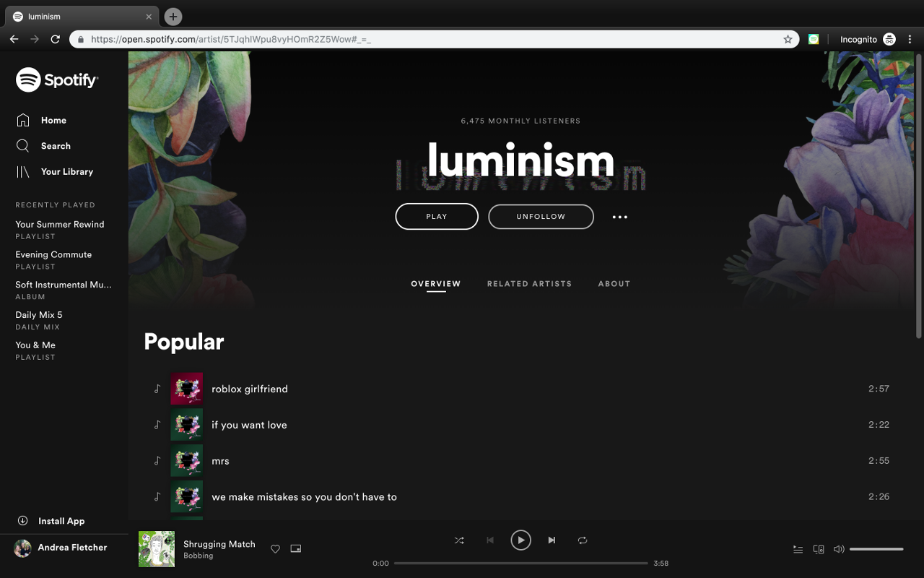Click the page vertical scrollbar
This screenshot has width=924, height=578.
(919, 195)
